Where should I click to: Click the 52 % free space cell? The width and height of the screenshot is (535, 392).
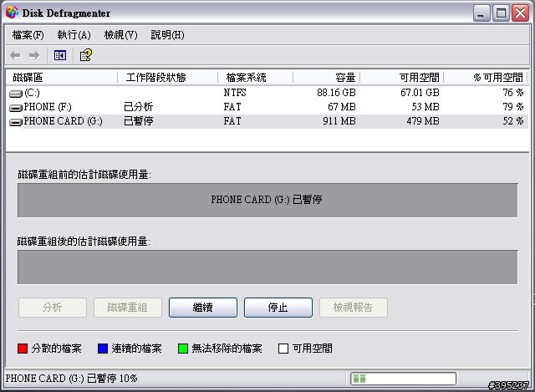click(512, 121)
